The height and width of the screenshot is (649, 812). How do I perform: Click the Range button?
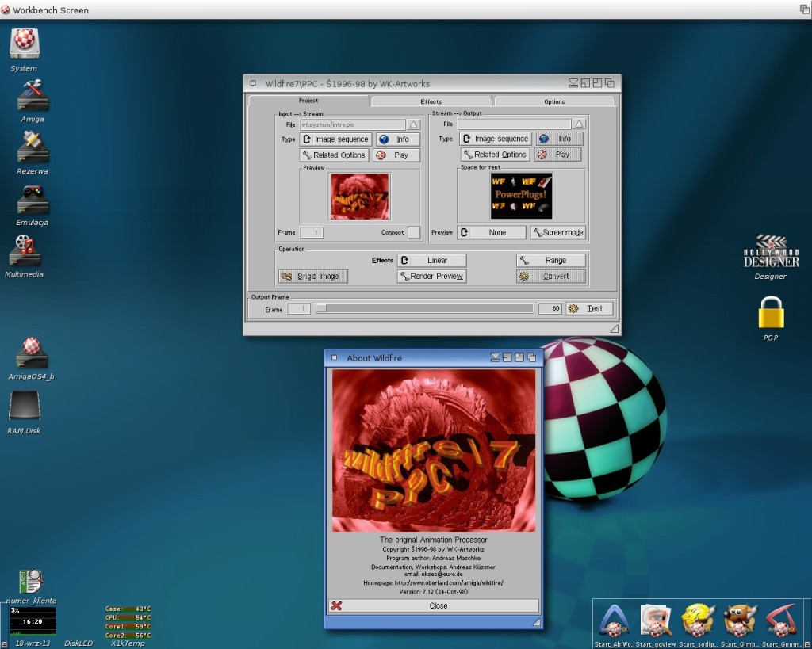point(551,261)
